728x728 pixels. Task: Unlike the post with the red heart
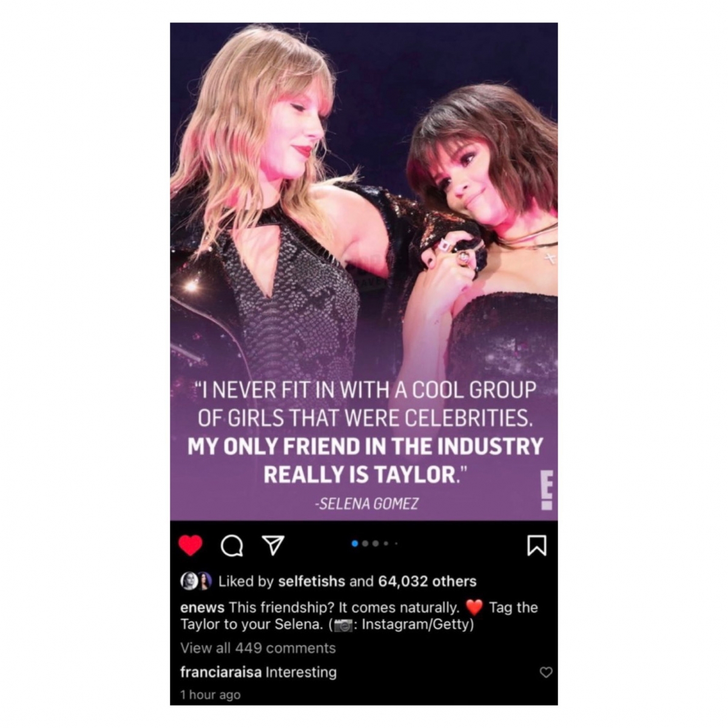190,545
